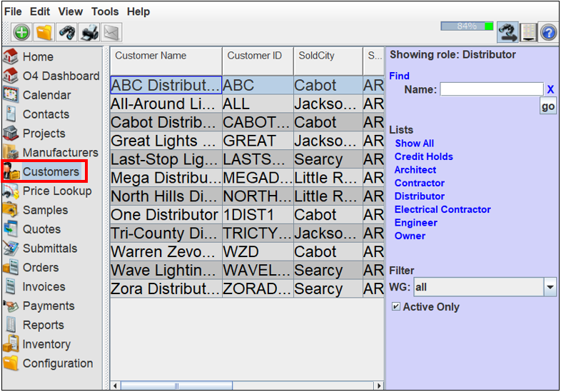Select the All-Around Li... customer row
This screenshot has width=561, height=392.
[247, 104]
